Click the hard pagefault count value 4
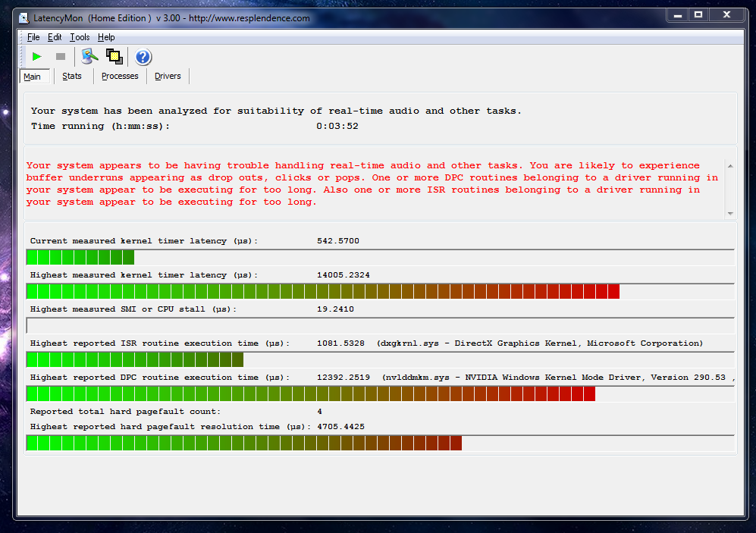The image size is (756, 533). pyautogui.click(x=320, y=412)
